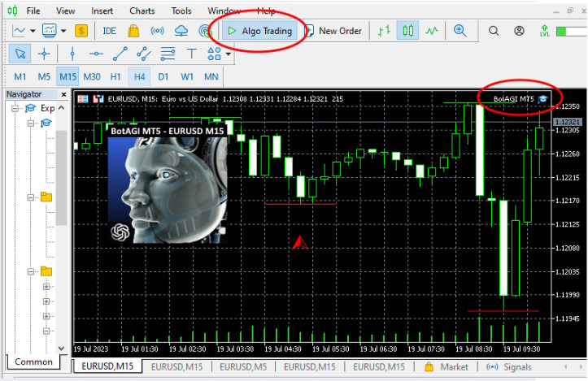Image resolution: width=588 pixels, height=381 pixels.
Task: Open the Signals broadcast icon in toolbar
Action: [157, 31]
